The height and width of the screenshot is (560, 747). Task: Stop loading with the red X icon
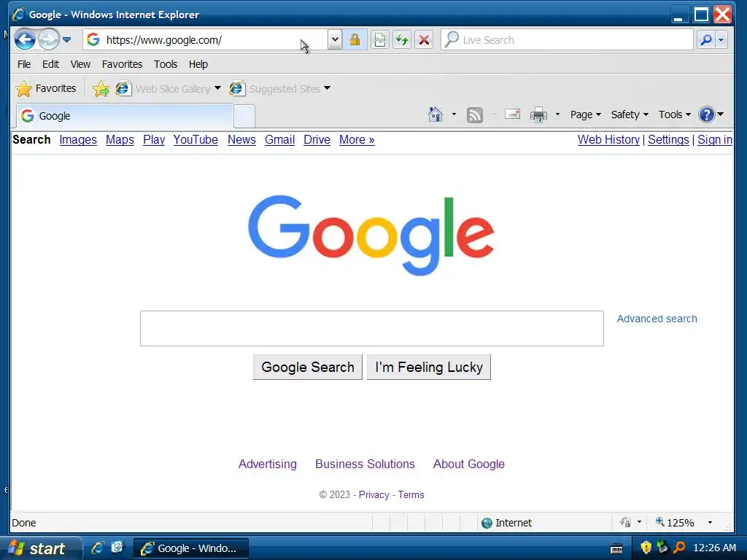424,40
